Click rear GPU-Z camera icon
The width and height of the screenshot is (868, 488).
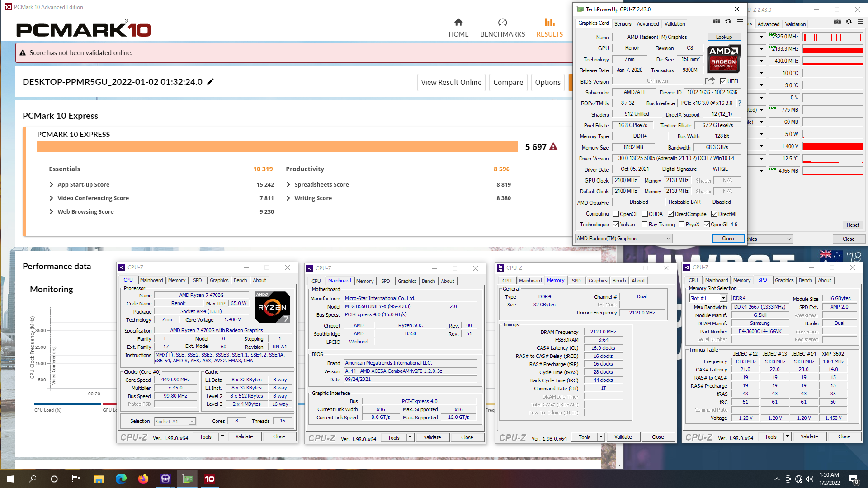click(837, 22)
